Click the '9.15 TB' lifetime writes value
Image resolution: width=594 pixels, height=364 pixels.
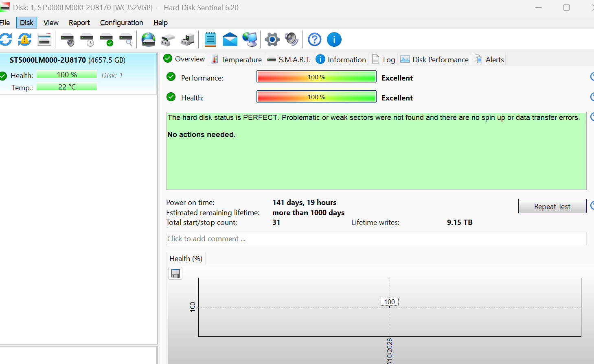(x=460, y=222)
